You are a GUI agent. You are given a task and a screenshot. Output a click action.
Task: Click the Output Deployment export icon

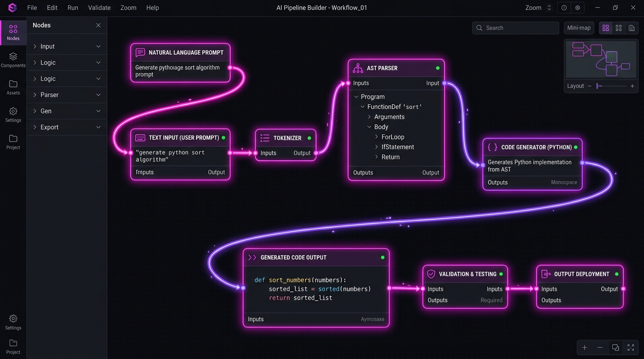[545, 274]
